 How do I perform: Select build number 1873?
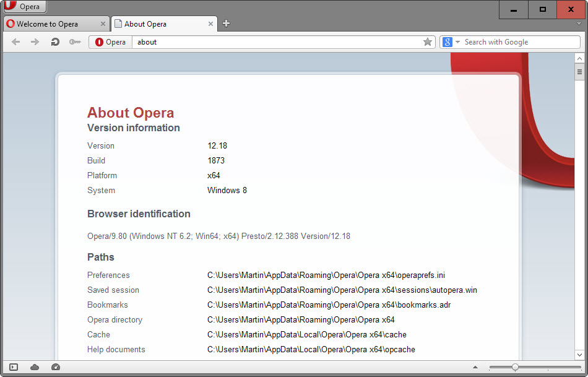(216, 160)
